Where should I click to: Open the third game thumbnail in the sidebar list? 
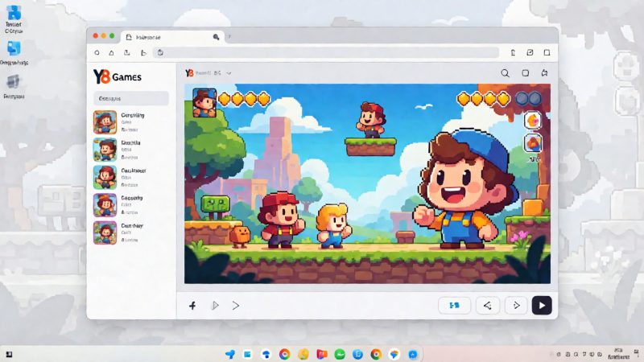coord(105,177)
